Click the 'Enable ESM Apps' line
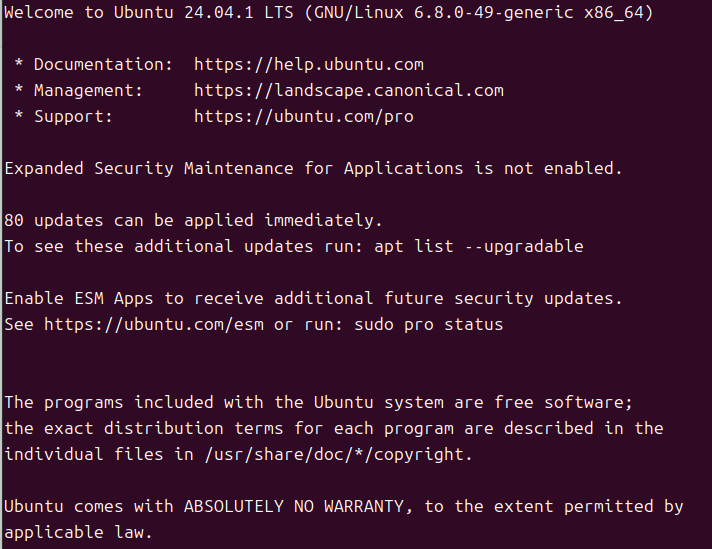Screen dimensions: 712x549 [x=313, y=299]
